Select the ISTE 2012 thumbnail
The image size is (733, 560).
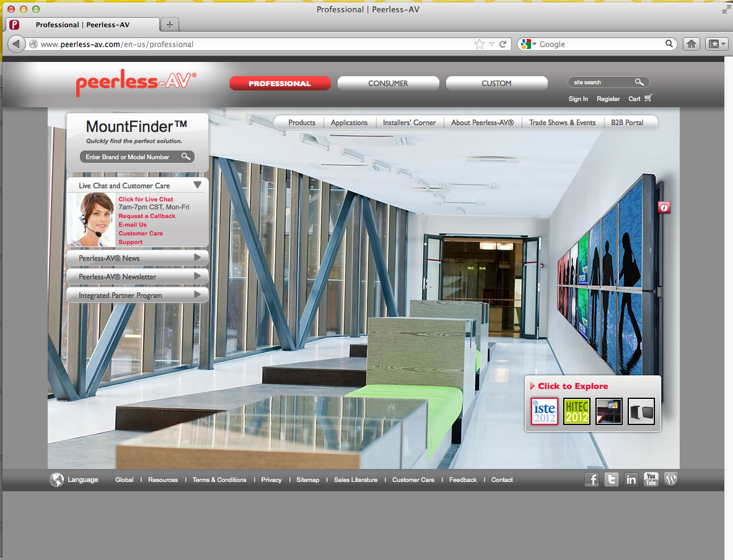point(545,411)
